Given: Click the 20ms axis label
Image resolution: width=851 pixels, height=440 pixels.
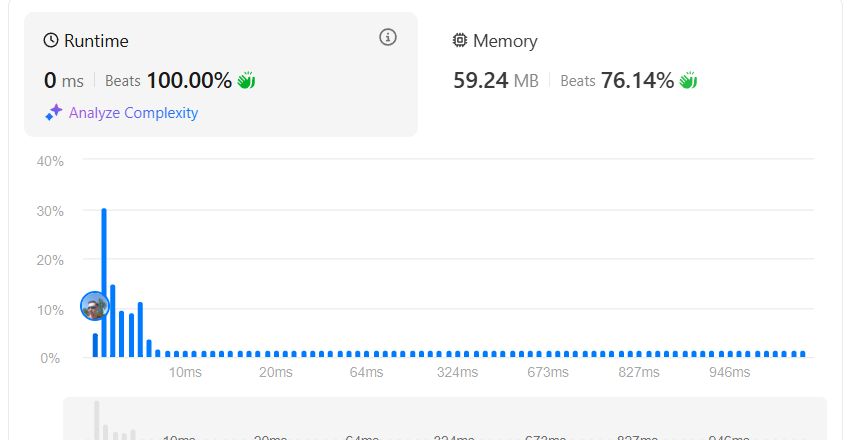Looking at the screenshot, I should tap(276, 373).
